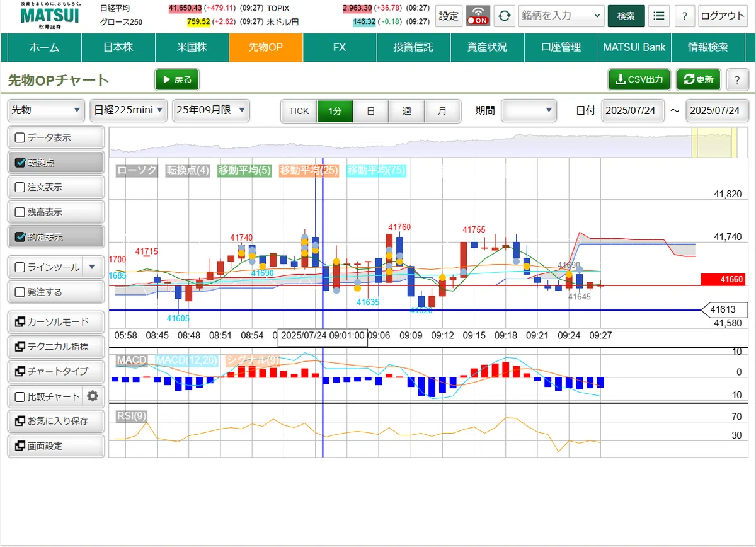Toggle the wireless ON streaming icon

(x=478, y=16)
